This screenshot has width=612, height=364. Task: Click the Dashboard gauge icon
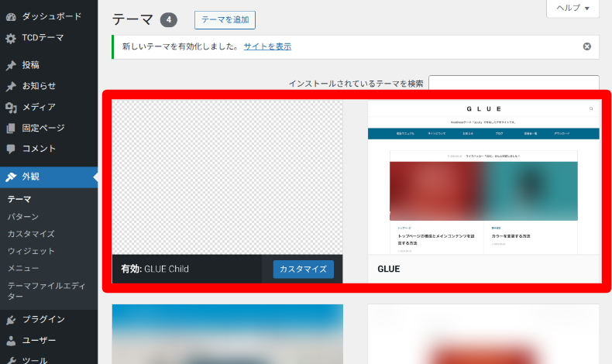tap(11, 17)
